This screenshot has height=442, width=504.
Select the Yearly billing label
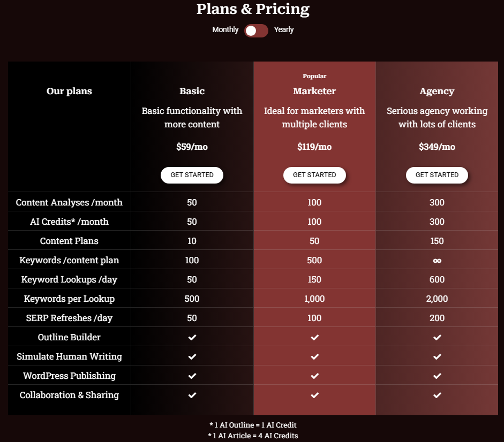[x=284, y=29]
